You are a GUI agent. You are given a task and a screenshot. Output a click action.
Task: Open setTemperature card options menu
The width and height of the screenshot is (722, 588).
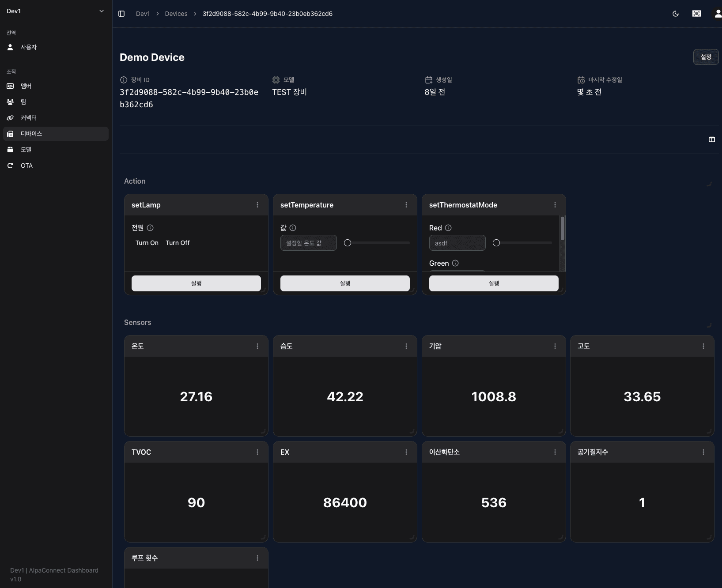[406, 205]
